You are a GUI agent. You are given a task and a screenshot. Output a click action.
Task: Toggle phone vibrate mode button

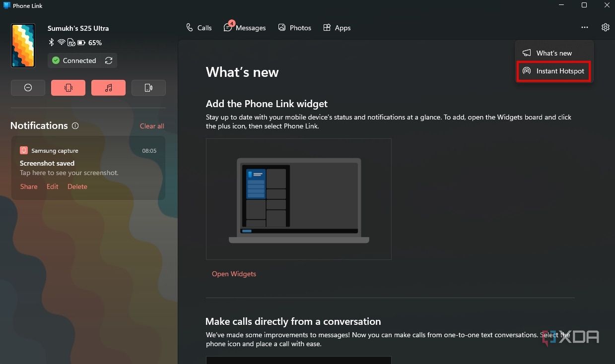[x=68, y=88]
